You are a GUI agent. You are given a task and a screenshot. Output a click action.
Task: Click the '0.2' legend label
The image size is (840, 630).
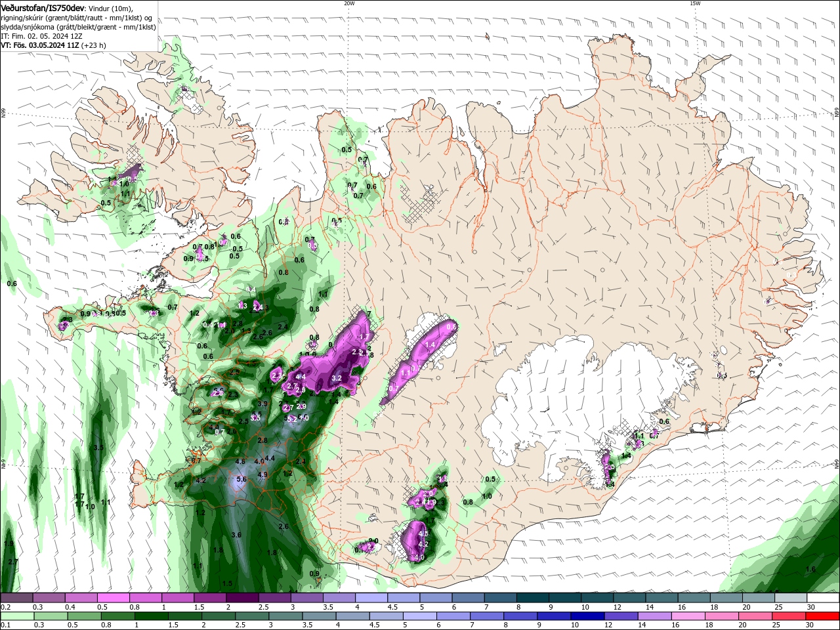pyautogui.click(x=5, y=607)
